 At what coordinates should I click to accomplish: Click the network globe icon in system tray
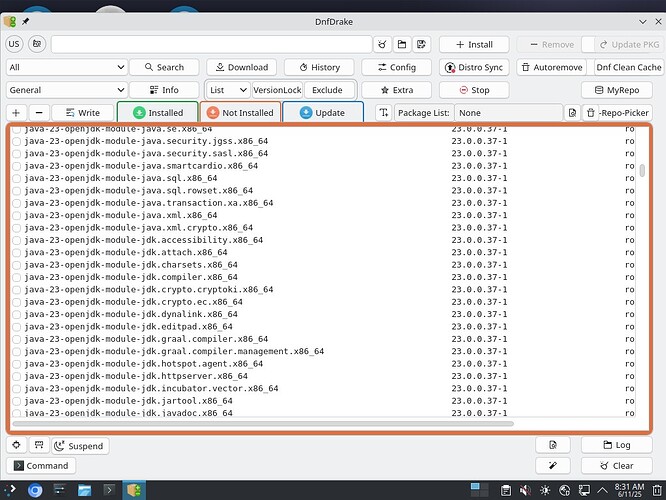tap(564, 491)
